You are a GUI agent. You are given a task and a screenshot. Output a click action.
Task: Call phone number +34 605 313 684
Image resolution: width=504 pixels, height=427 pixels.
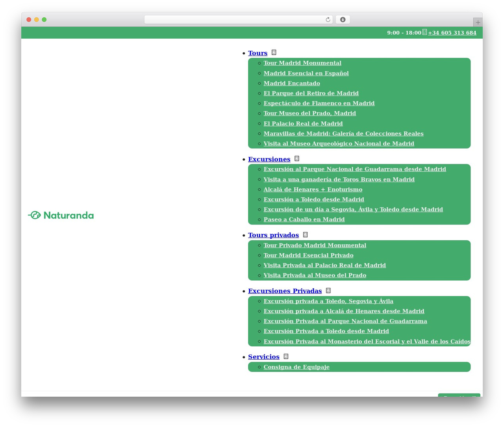pos(452,33)
